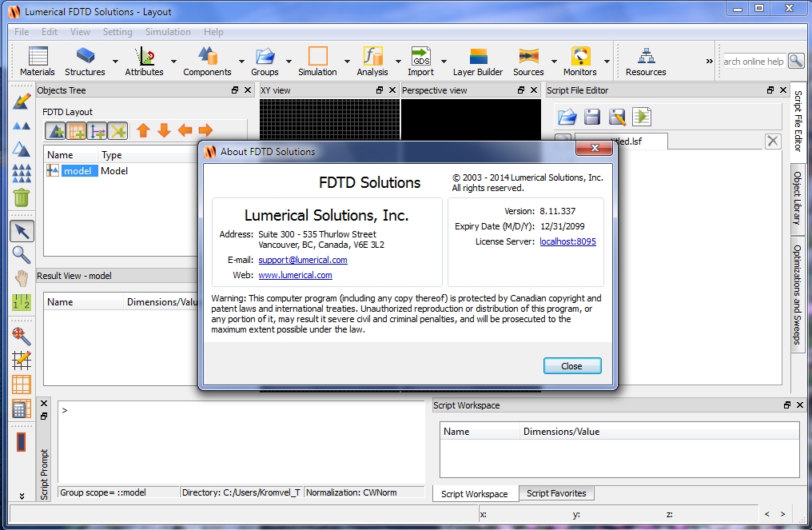Open the Sources dropdown arrow
The image size is (812, 530).
(554, 62)
